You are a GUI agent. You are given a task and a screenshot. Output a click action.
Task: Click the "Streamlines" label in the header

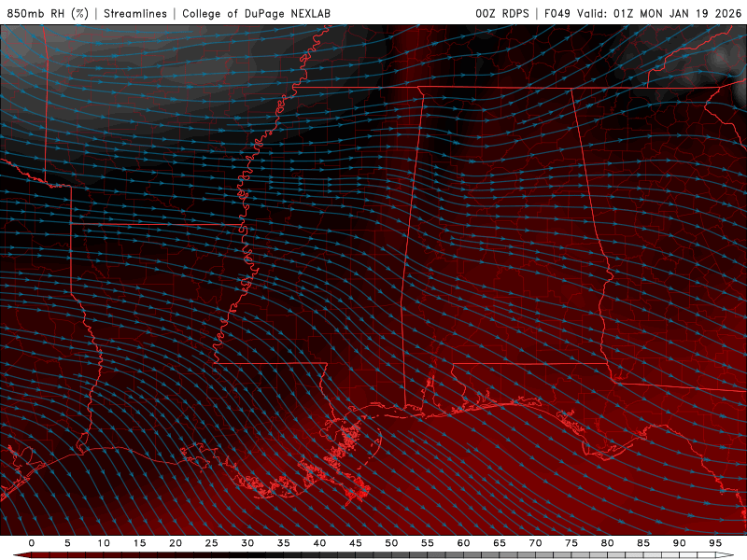135,13
